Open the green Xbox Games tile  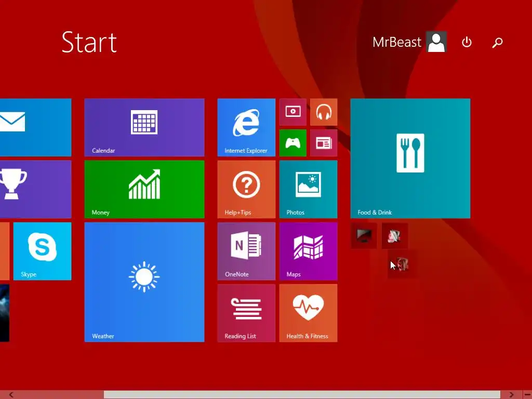(293, 143)
